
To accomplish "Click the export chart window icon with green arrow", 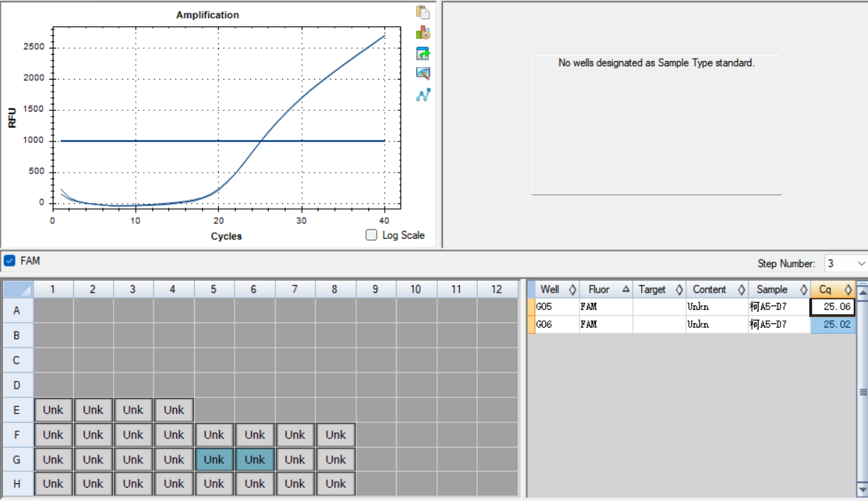I will [423, 53].
